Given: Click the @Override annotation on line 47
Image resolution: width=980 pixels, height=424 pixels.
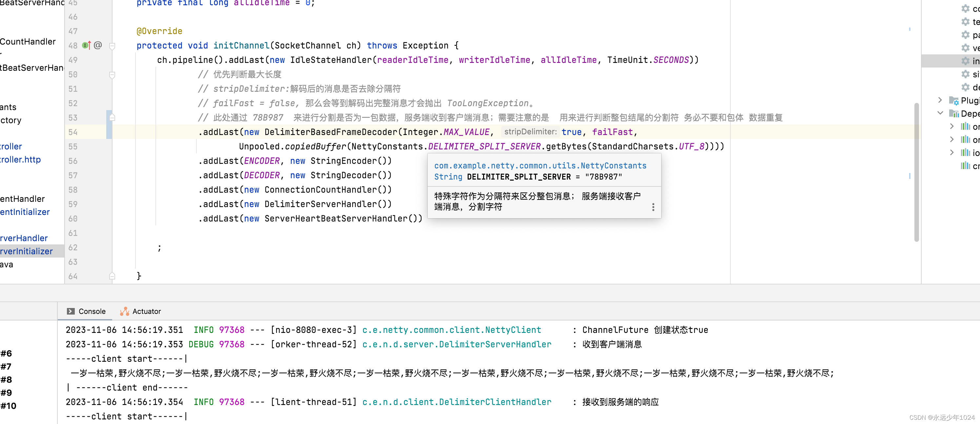Looking at the screenshot, I should tap(159, 31).
